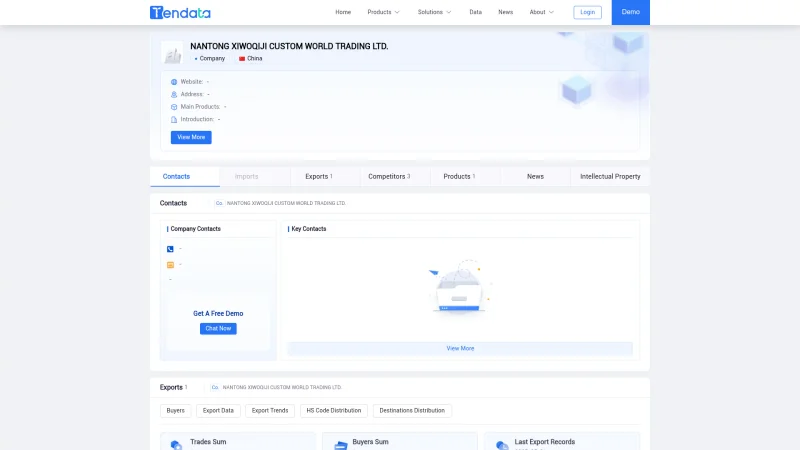
Task: Expand the Products dropdown in the navigation bar
Action: [x=383, y=12]
